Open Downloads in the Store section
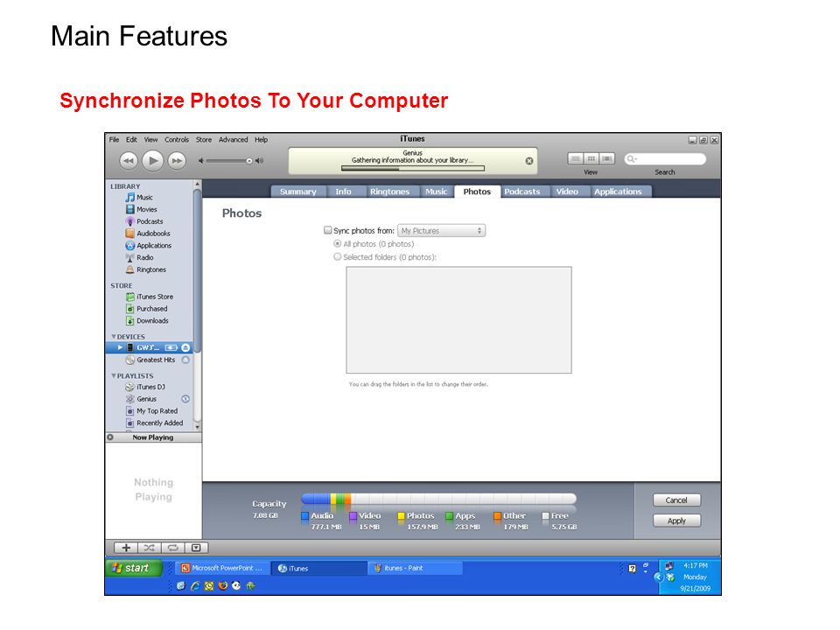This screenshot has width=840, height=630. click(152, 321)
